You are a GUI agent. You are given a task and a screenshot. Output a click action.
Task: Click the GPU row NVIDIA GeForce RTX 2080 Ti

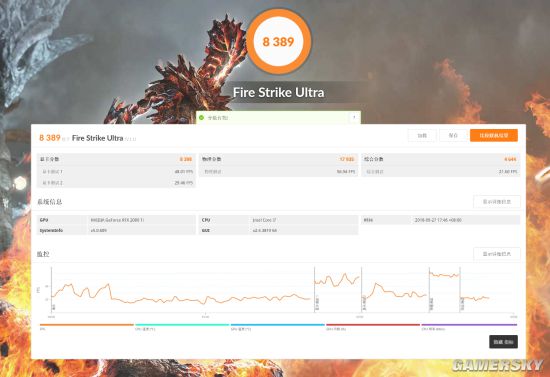(116, 220)
